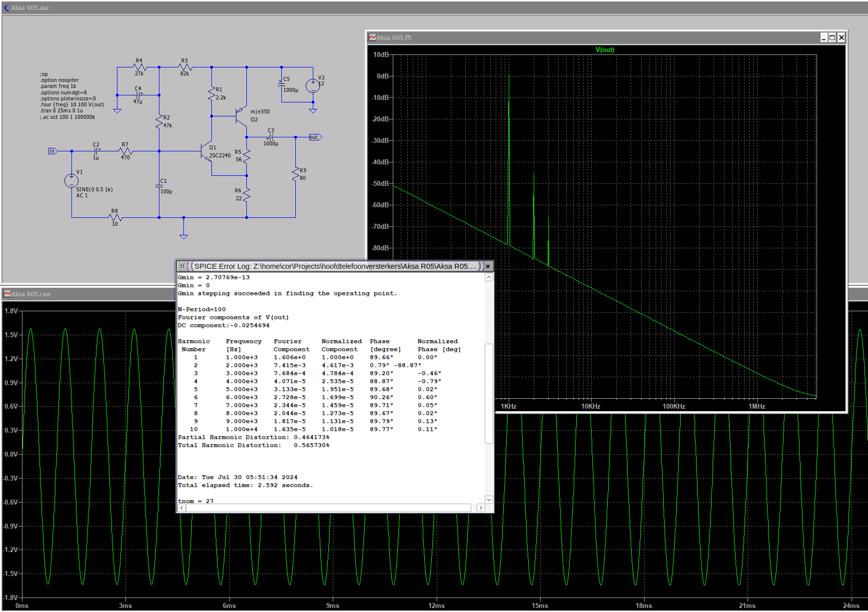Close the Aksa R05.fft window
Screen dimensions: 868x612
(842, 37)
